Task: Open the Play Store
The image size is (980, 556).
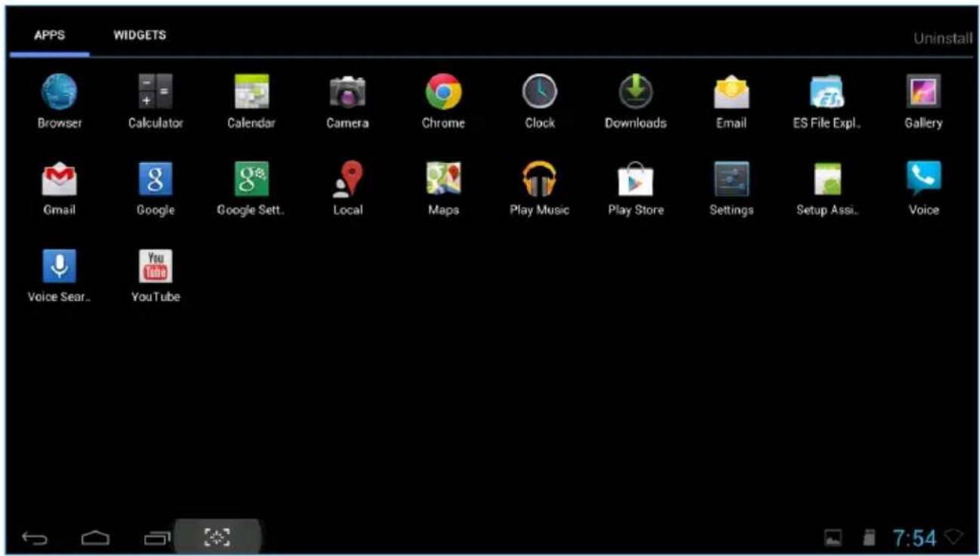Action: (x=636, y=189)
